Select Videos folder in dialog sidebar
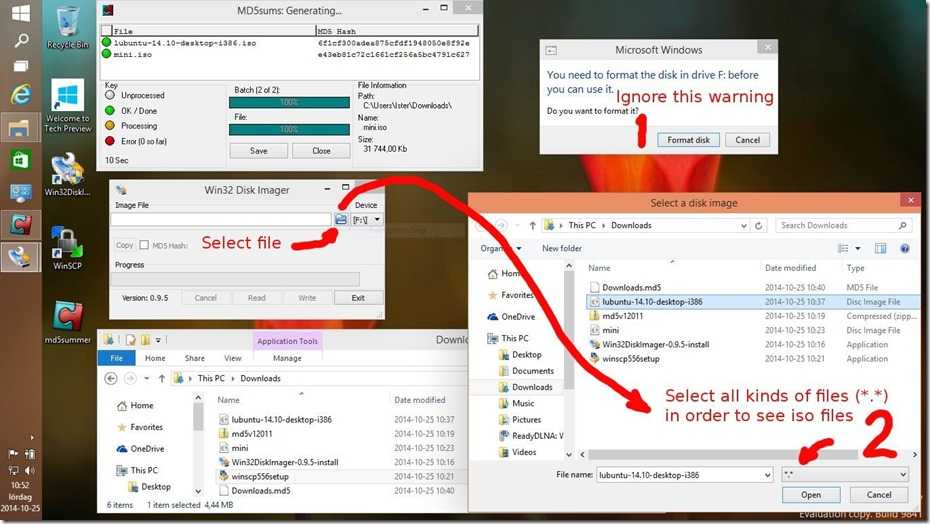Image resolution: width=930 pixels, height=524 pixels. click(518, 452)
